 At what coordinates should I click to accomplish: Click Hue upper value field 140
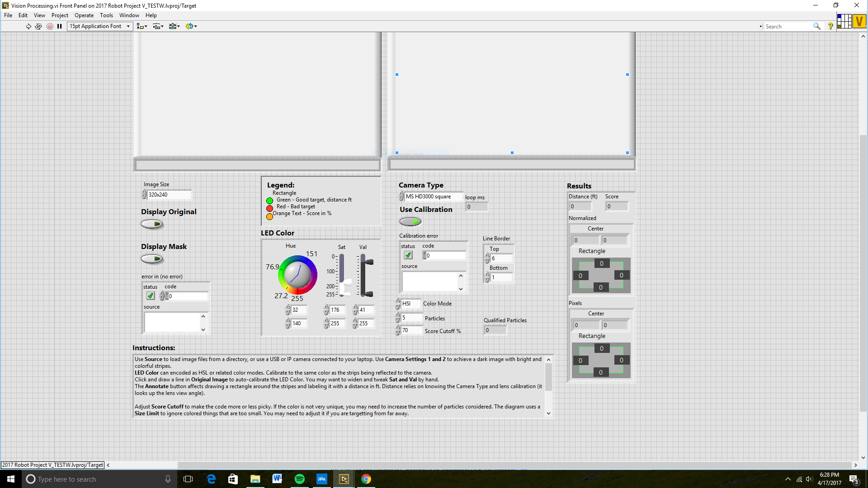point(299,324)
